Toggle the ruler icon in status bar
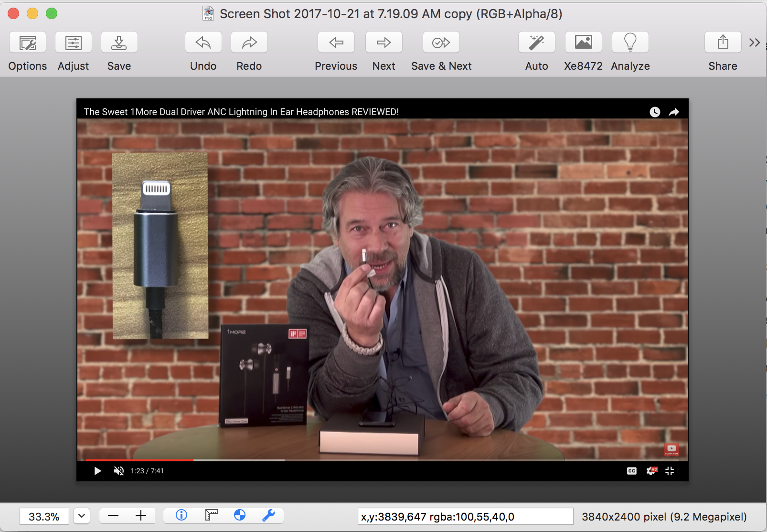Image resolution: width=767 pixels, height=532 pixels. [211, 515]
